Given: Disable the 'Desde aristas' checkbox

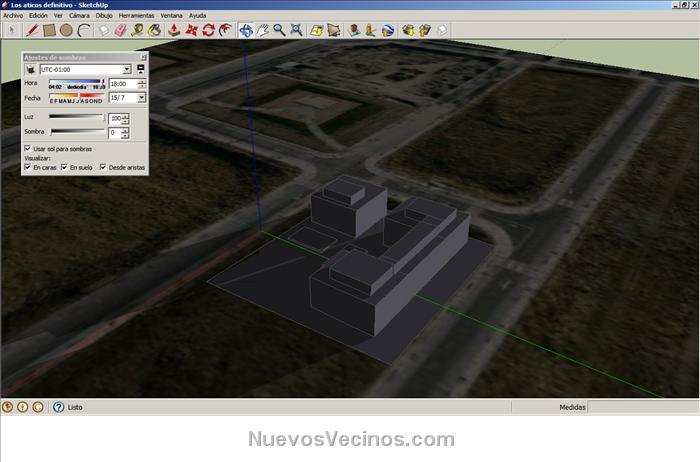Looking at the screenshot, I should coord(102,167).
